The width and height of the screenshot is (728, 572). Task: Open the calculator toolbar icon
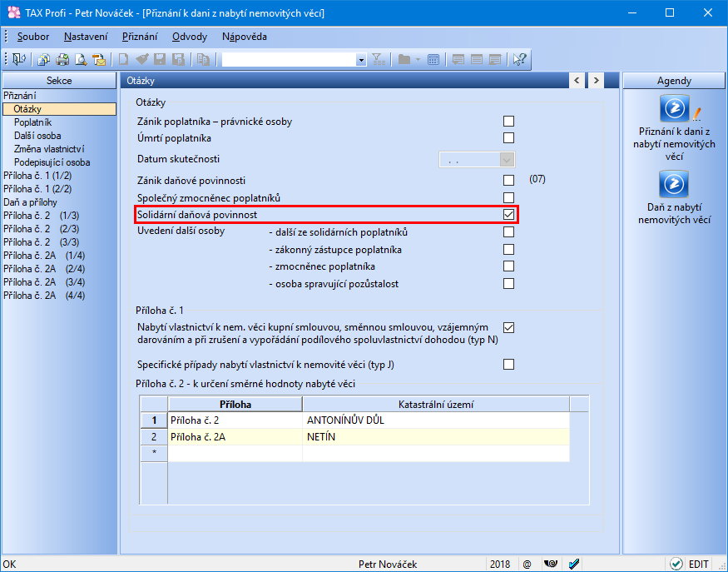[x=433, y=59]
